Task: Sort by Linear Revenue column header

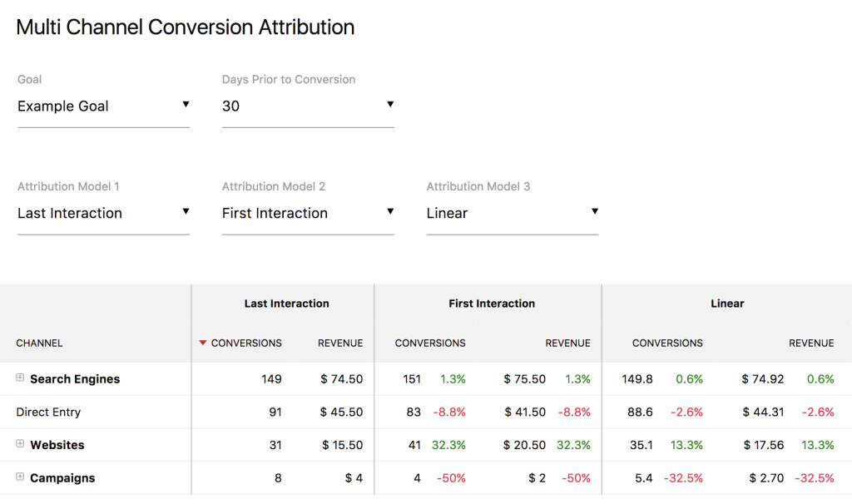Action: click(811, 343)
